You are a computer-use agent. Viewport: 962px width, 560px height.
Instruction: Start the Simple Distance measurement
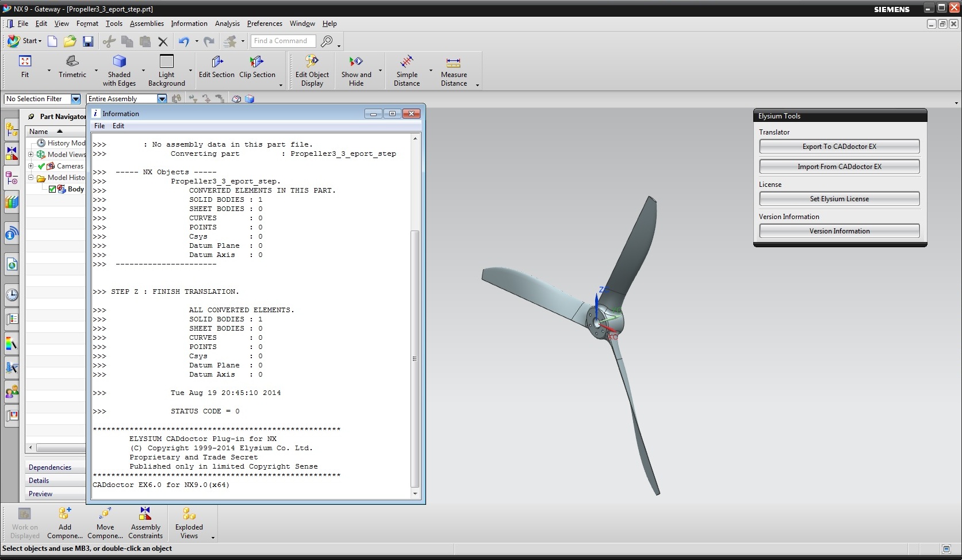point(407,71)
